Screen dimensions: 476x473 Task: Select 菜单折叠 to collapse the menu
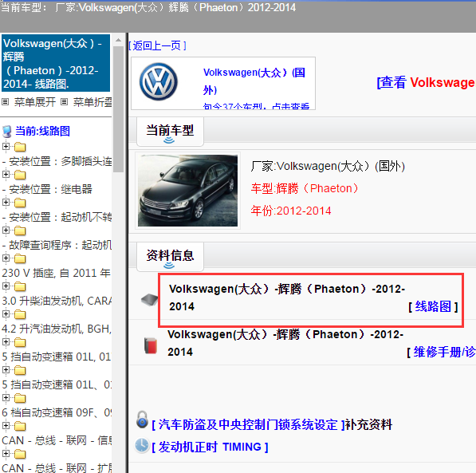(92, 102)
